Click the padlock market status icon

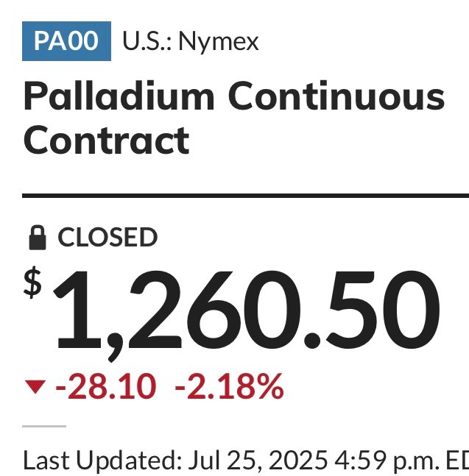click(38, 238)
